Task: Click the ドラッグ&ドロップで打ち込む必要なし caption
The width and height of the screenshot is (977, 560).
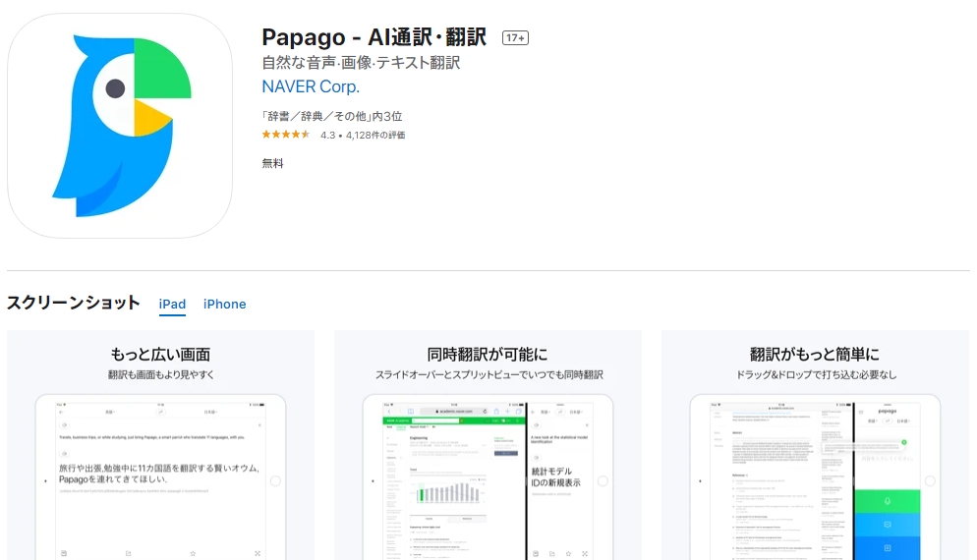Action: 816,375
